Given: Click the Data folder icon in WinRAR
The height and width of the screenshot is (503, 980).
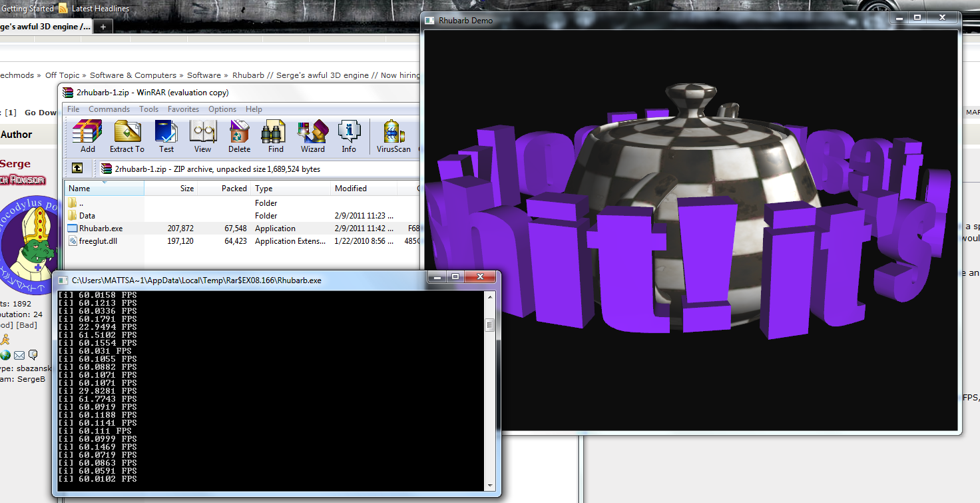Looking at the screenshot, I should 72,215.
